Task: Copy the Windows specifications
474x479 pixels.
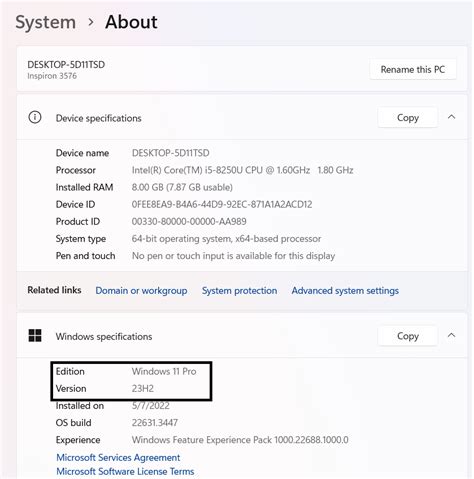Action: (x=408, y=336)
